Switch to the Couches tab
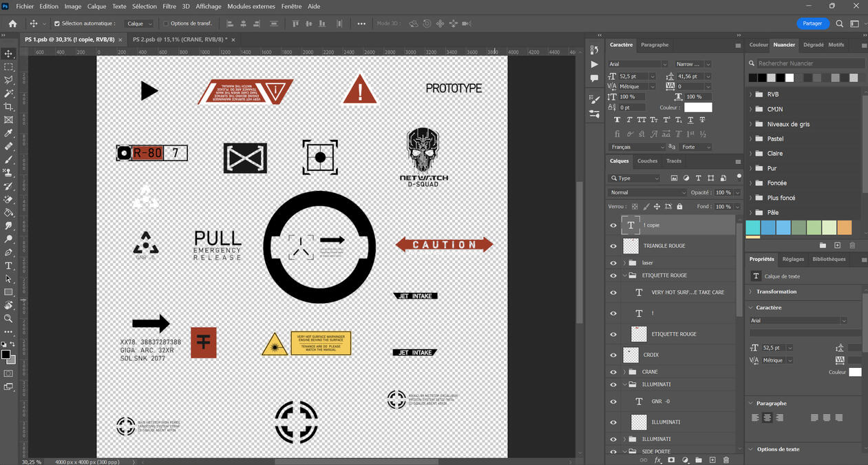The width and height of the screenshot is (868, 465). (x=648, y=161)
